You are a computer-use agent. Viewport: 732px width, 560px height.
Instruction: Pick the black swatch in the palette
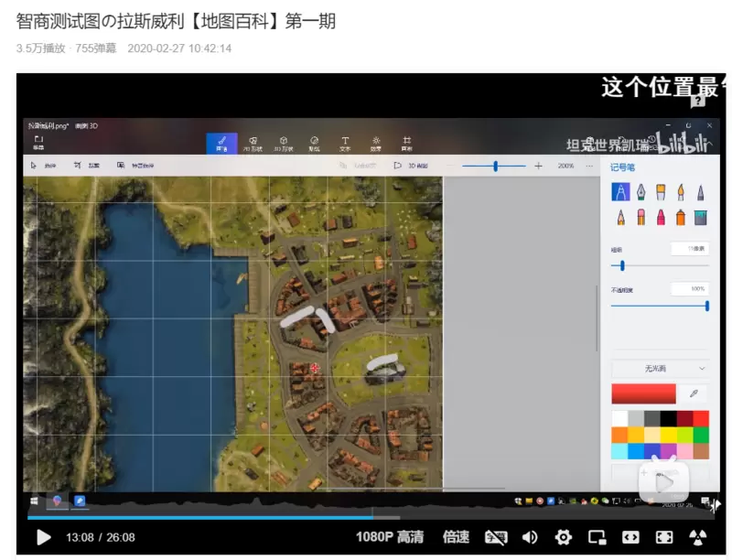[668, 418]
